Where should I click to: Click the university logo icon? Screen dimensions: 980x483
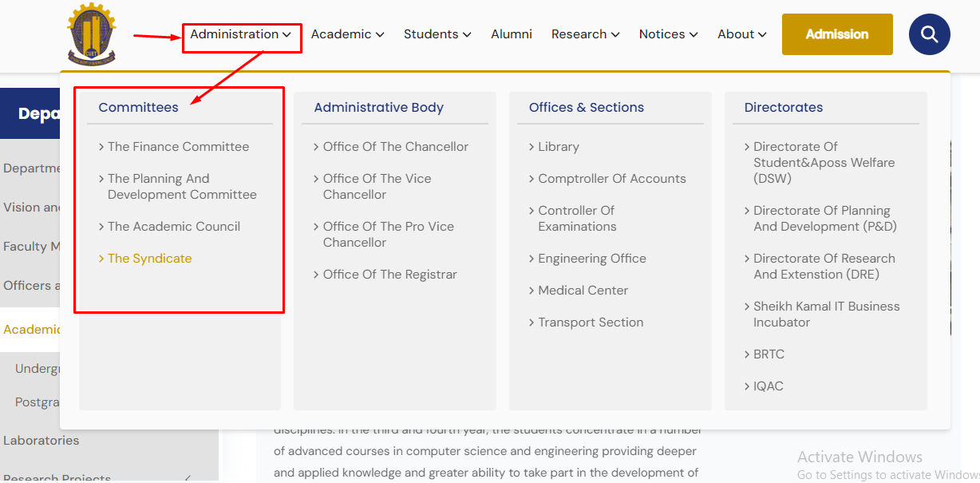(x=91, y=35)
